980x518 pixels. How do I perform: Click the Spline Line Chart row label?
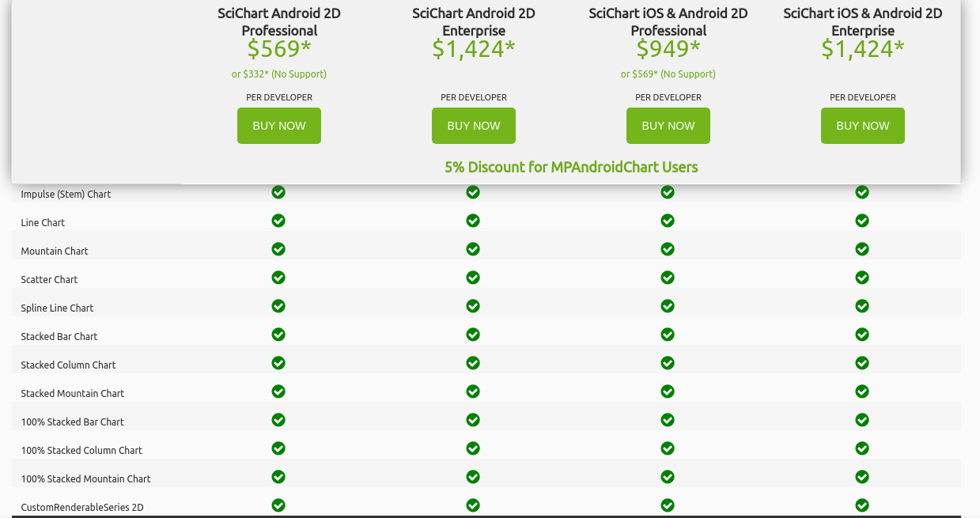(57, 308)
